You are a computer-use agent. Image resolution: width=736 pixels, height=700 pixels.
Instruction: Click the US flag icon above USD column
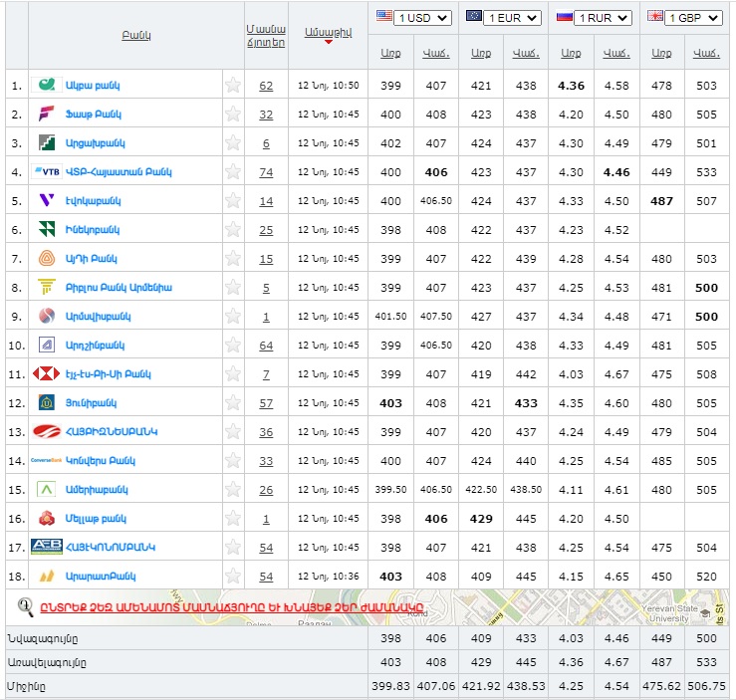pyautogui.click(x=383, y=17)
